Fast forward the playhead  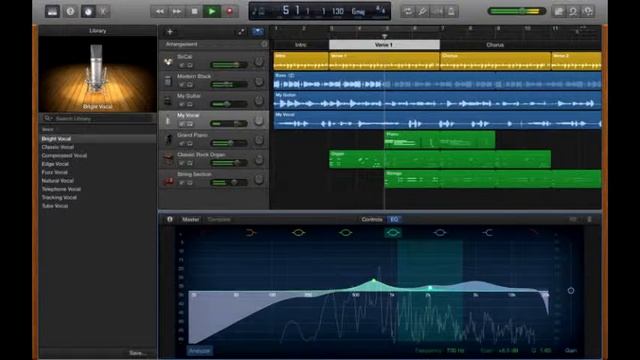177,11
